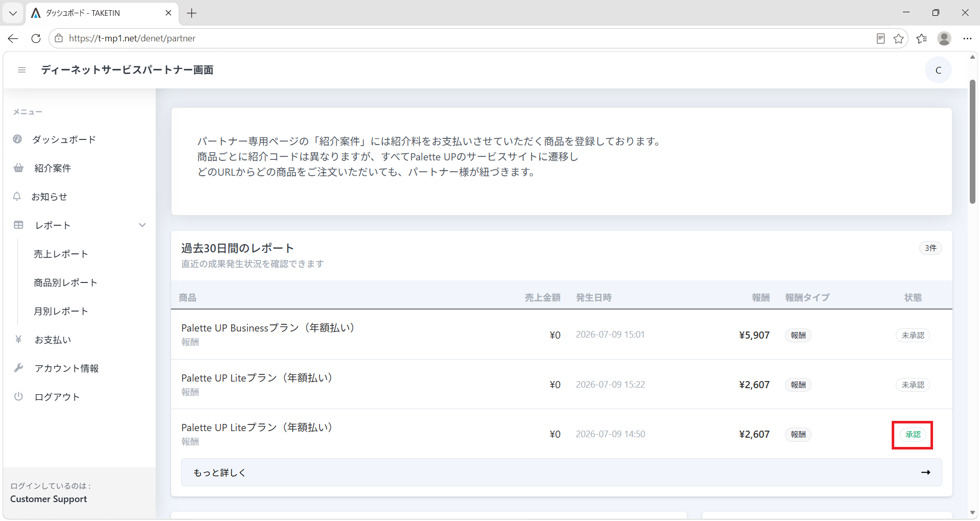Open the favorites list icon
Screen dimensions: 980x521
tap(921, 38)
